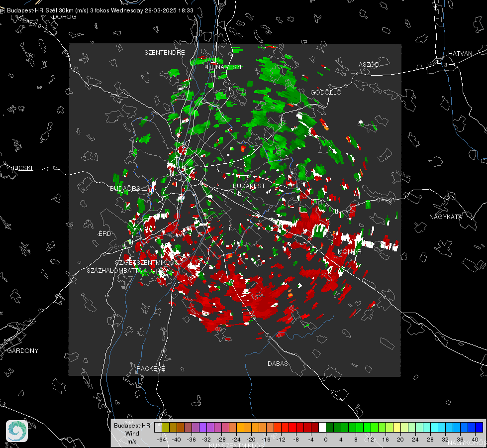Click the DABAS label
The height and width of the screenshot is (448, 487).
[278, 363]
